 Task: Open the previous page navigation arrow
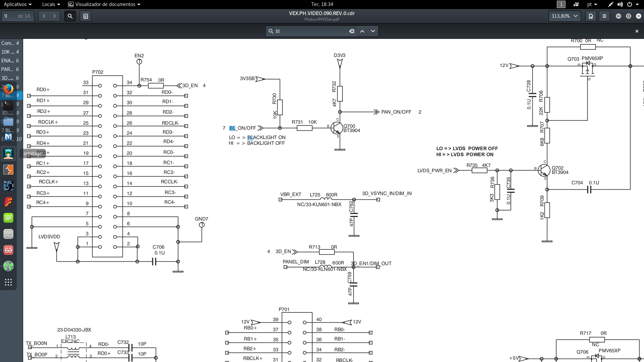(44, 16)
